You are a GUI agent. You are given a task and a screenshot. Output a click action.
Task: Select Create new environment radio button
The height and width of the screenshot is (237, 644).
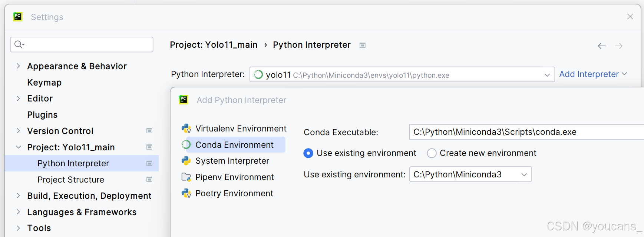point(432,153)
